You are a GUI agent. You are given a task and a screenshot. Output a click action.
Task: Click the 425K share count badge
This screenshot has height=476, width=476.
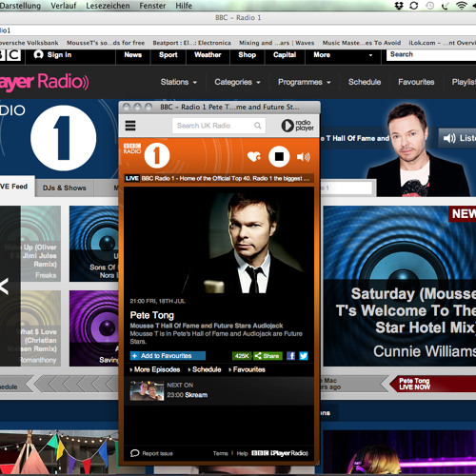click(x=242, y=356)
